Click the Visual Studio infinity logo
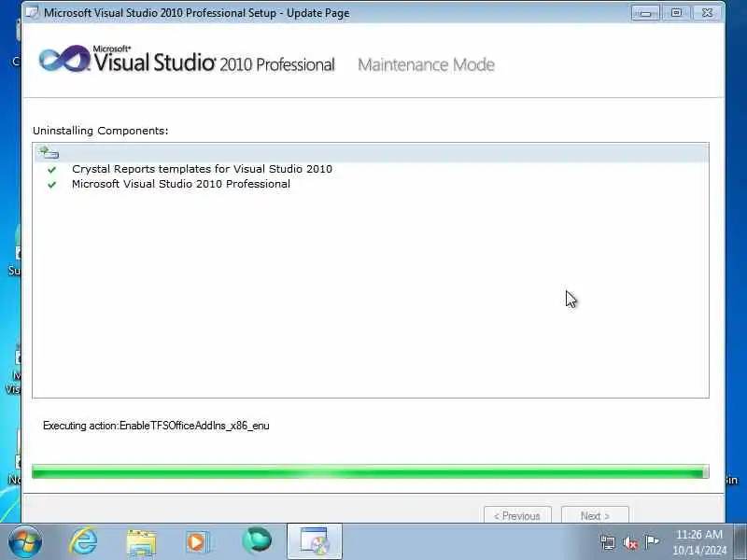This screenshot has width=747, height=560. (64, 59)
